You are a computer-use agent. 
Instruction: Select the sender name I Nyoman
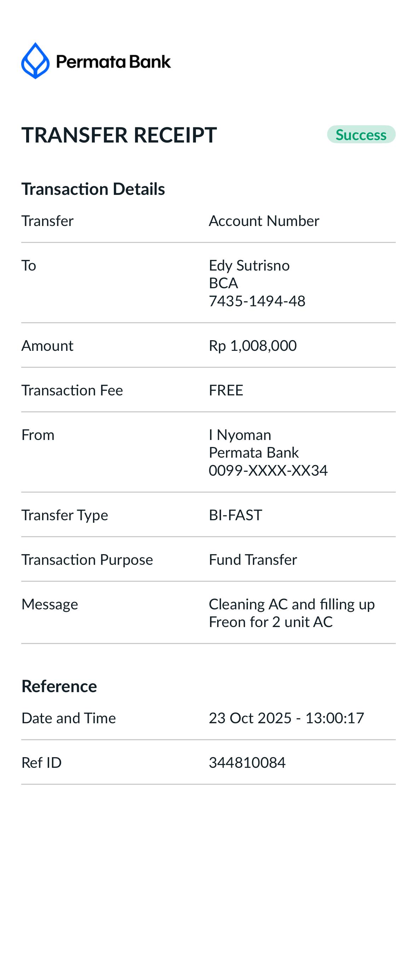240,435
